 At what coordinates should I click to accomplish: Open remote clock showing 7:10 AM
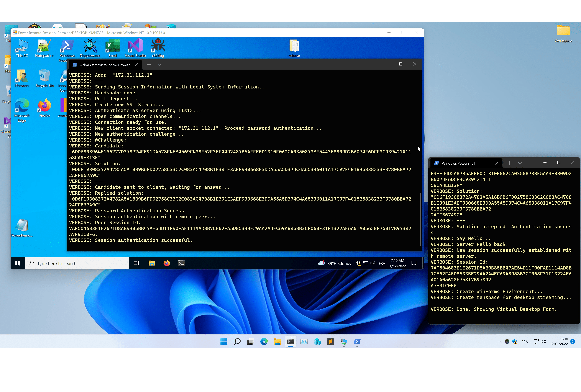pyautogui.click(x=397, y=263)
